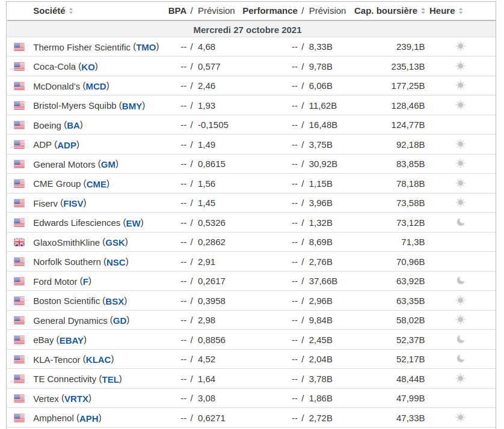Click the US flag beside Coca-Cola

pyautogui.click(x=19, y=67)
